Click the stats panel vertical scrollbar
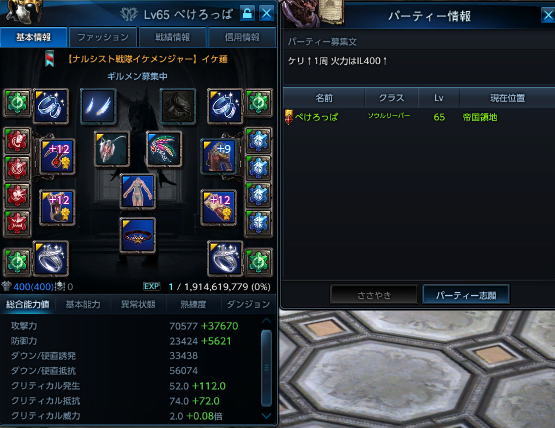 tap(267, 368)
